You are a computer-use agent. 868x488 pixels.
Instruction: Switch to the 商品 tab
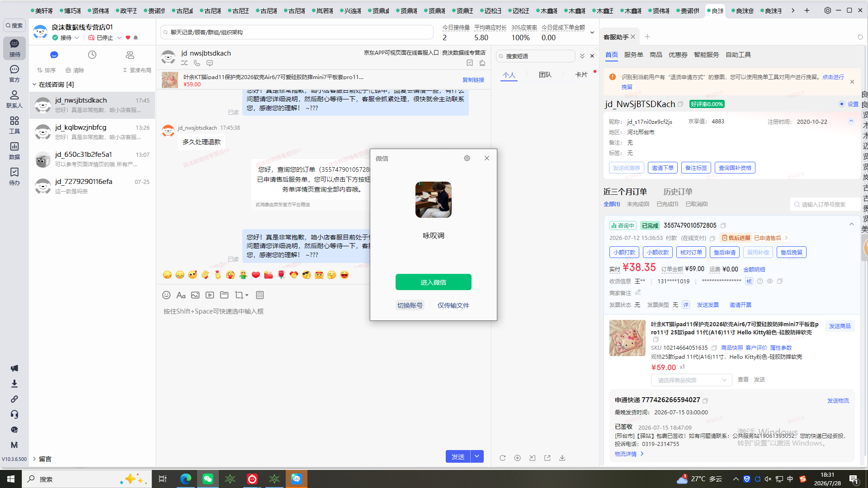point(656,55)
